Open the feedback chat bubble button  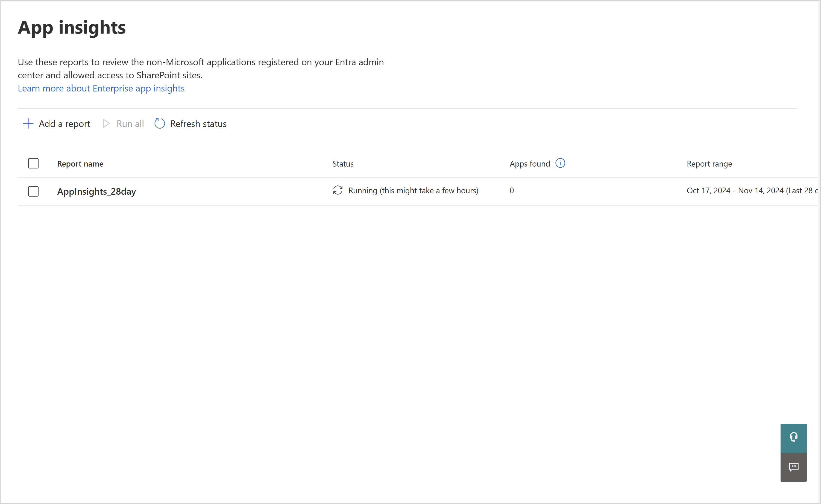point(793,467)
